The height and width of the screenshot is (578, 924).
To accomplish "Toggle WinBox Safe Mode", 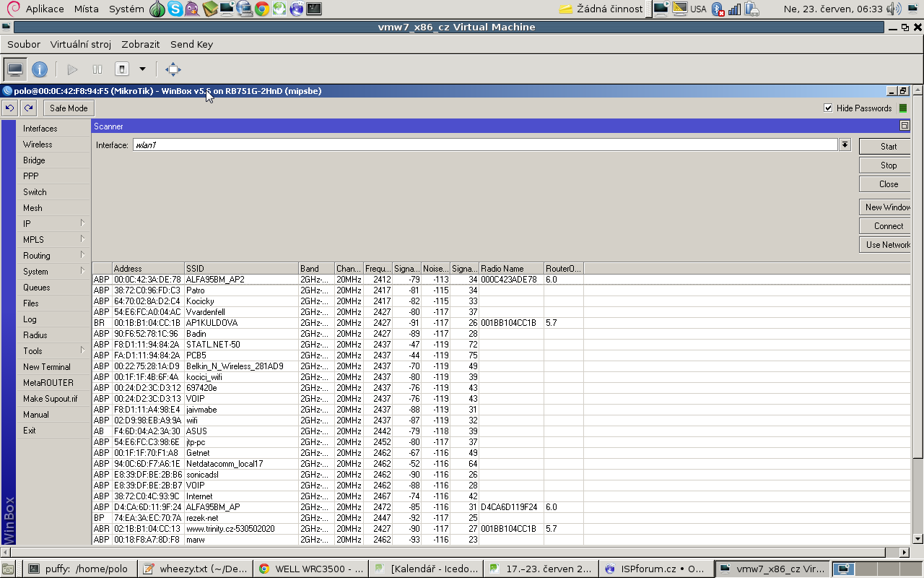I will tap(69, 108).
